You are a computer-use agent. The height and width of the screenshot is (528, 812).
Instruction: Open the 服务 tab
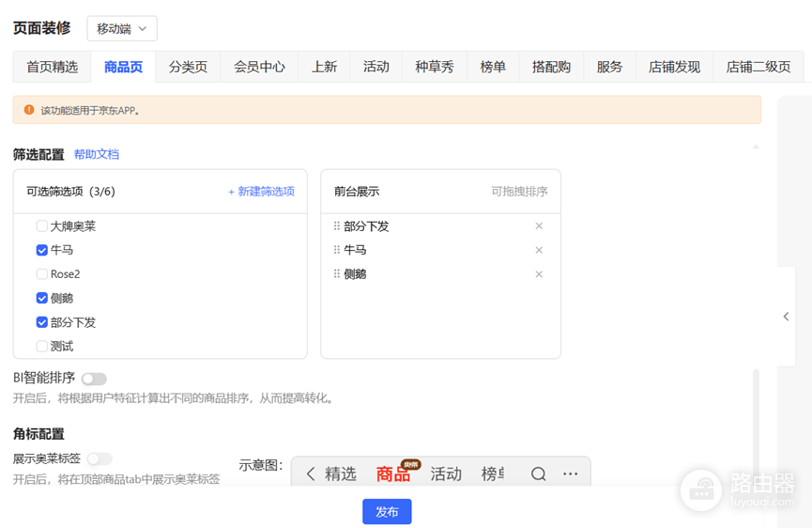(x=609, y=67)
